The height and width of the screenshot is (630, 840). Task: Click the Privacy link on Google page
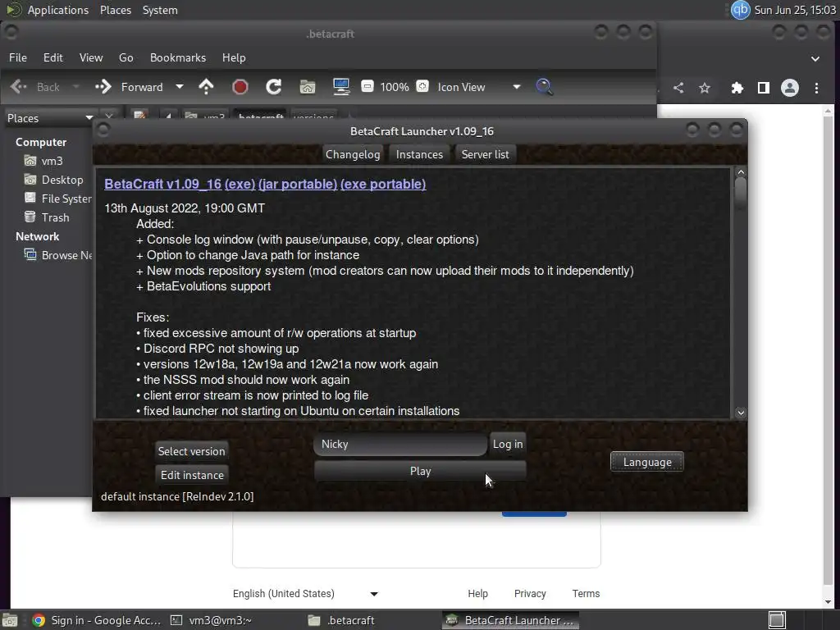[530, 594]
